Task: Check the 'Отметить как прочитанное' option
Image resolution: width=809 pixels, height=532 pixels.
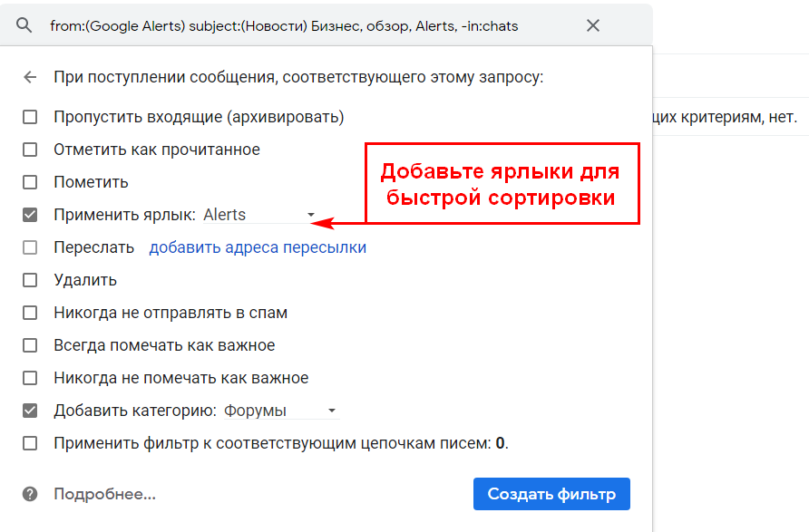Action: pos(30,150)
